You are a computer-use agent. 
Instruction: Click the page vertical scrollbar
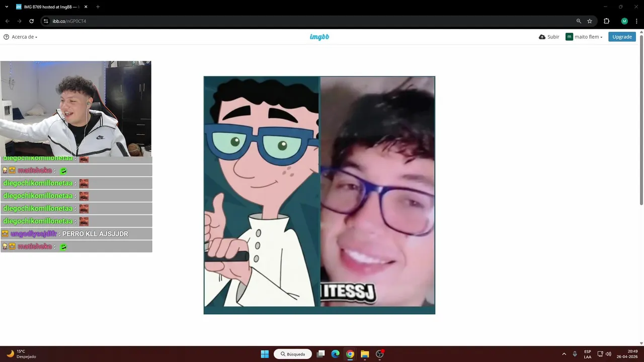641,121
